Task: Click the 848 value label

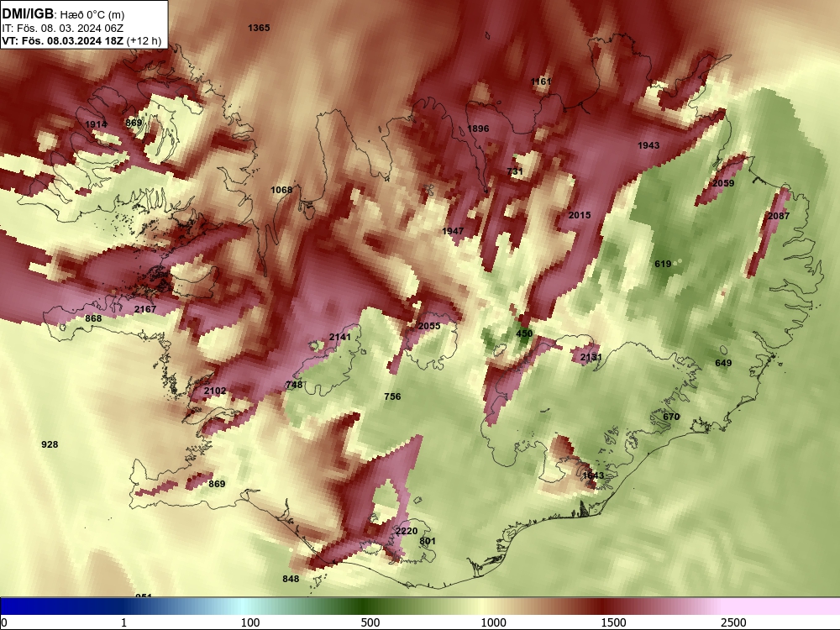Action: point(291,579)
